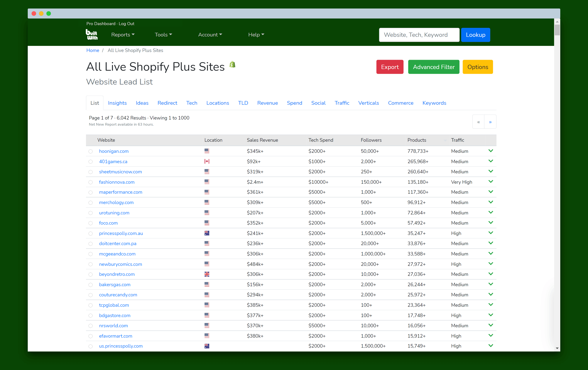Expand the beyondretro.com row chevron
This screenshot has width=588, height=370.
(491, 274)
